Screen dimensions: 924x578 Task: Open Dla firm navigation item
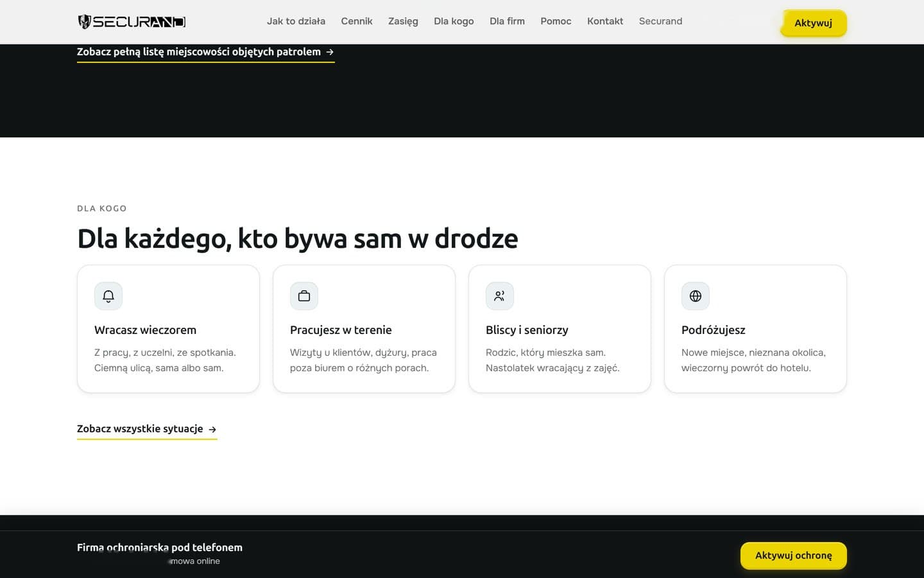(x=507, y=21)
